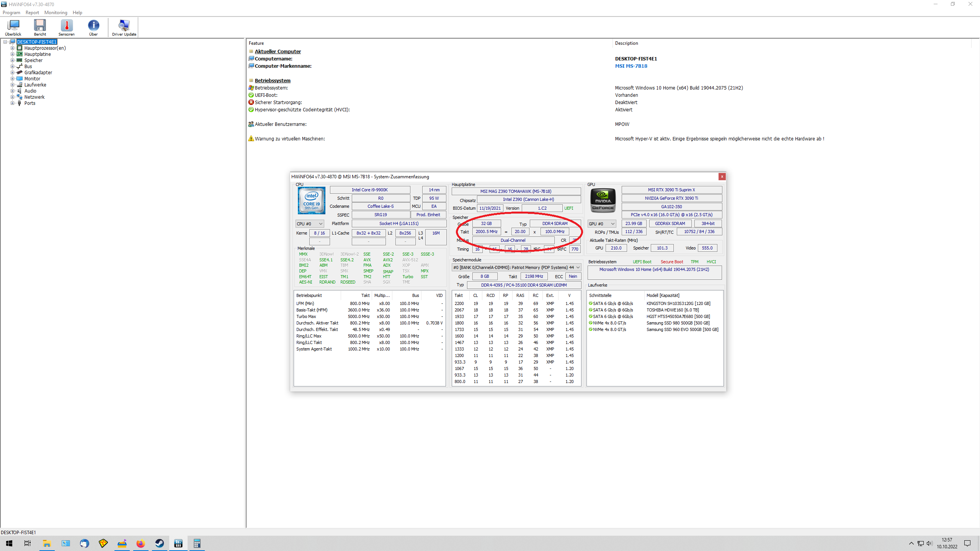
Task: Launch Steam from the taskbar
Action: click(160, 543)
